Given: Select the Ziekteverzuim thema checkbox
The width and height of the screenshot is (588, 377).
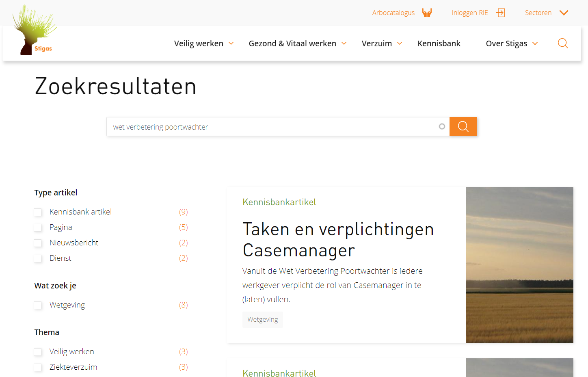Looking at the screenshot, I should (38, 367).
